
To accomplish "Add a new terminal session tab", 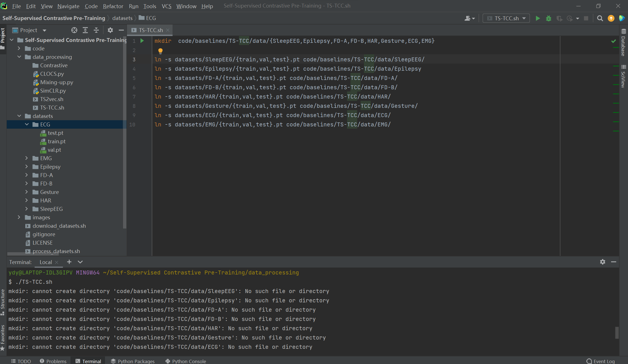I will tap(69, 262).
